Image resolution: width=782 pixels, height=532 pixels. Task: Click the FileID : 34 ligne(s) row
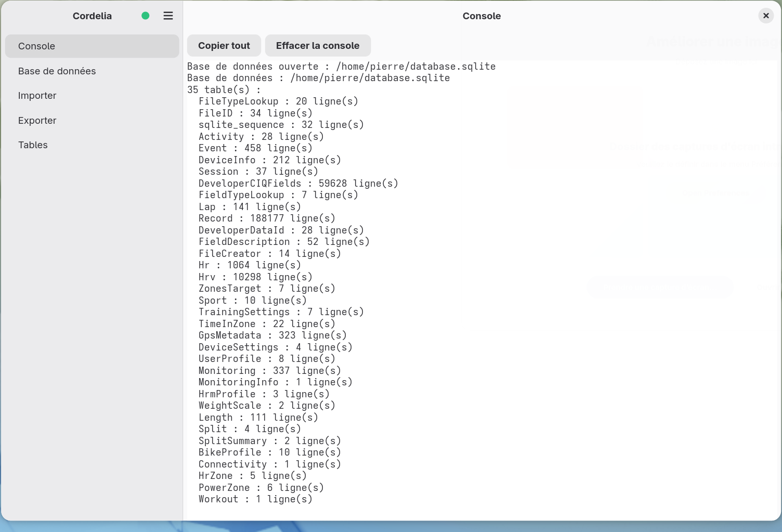(x=255, y=113)
